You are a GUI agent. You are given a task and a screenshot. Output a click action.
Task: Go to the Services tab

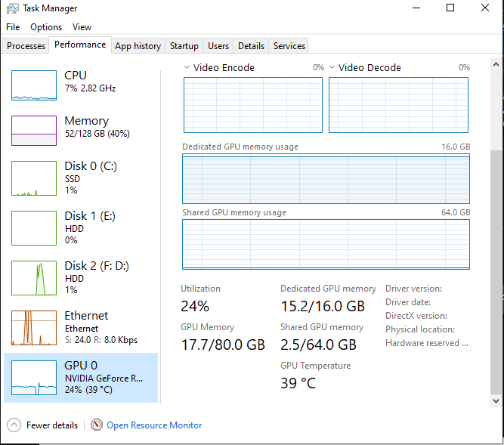coord(289,46)
